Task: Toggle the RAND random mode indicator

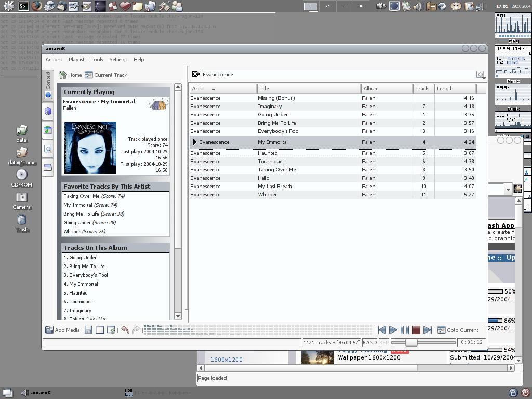Action: 369,343
